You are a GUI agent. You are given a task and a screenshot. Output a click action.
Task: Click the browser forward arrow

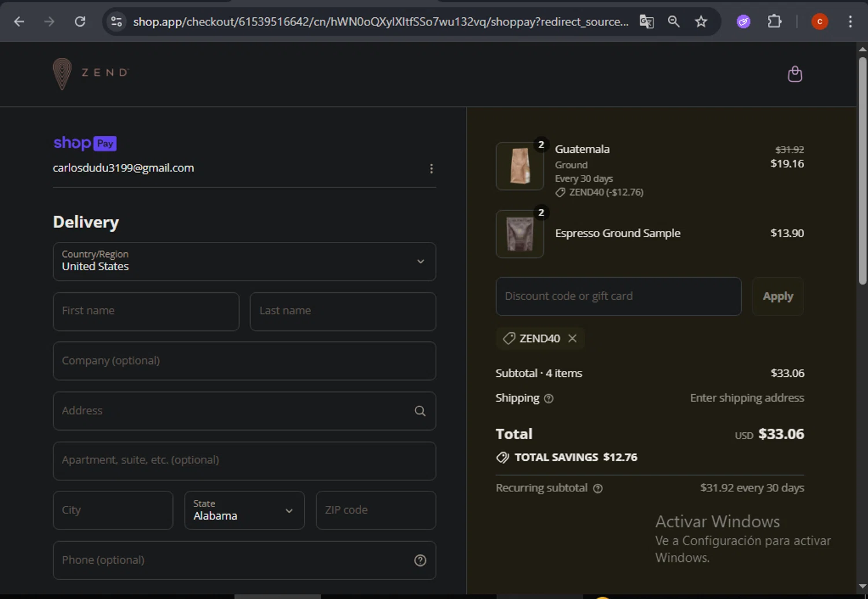[x=49, y=21]
